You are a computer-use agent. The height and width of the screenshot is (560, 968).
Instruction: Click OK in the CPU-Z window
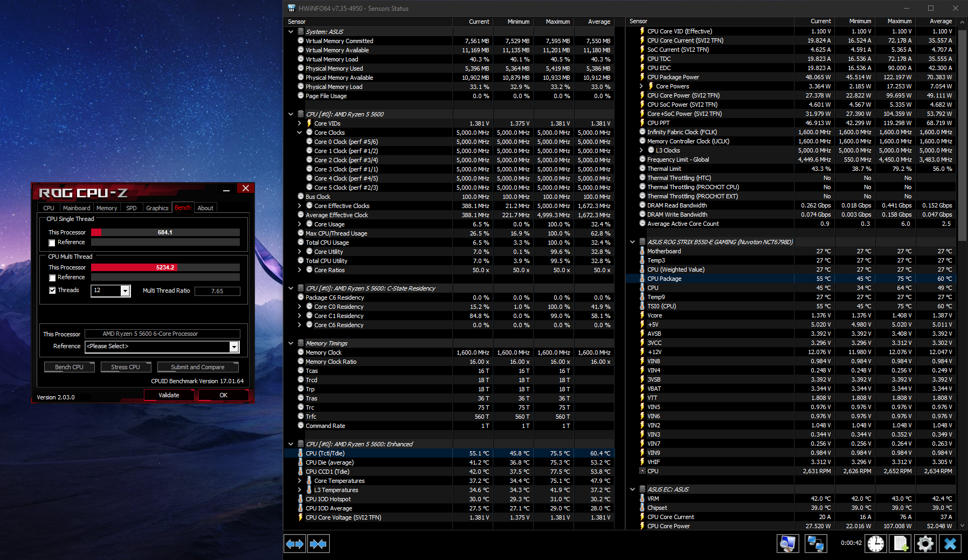pyautogui.click(x=224, y=395)
